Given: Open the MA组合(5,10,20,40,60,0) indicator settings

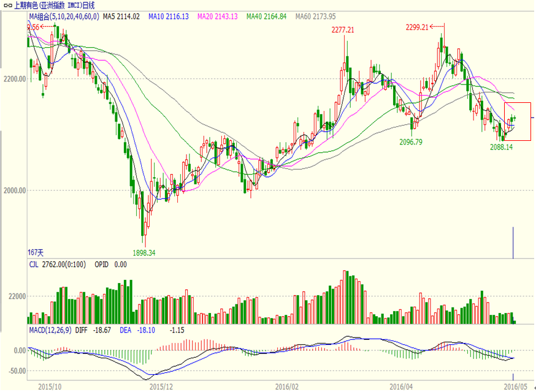Looking at the screenshot, I should [x=64, y=16].
